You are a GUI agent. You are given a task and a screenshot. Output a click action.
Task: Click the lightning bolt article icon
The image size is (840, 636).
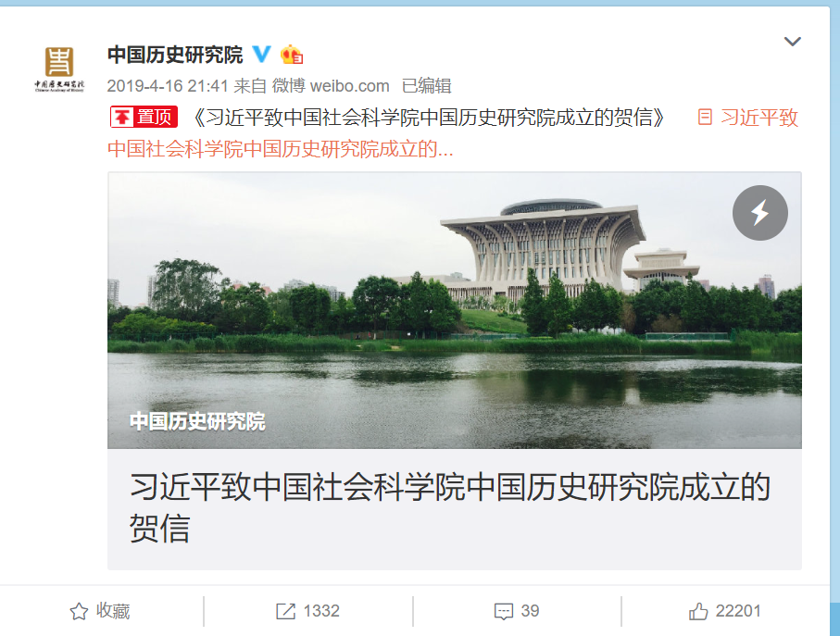(x=759, y=213)
